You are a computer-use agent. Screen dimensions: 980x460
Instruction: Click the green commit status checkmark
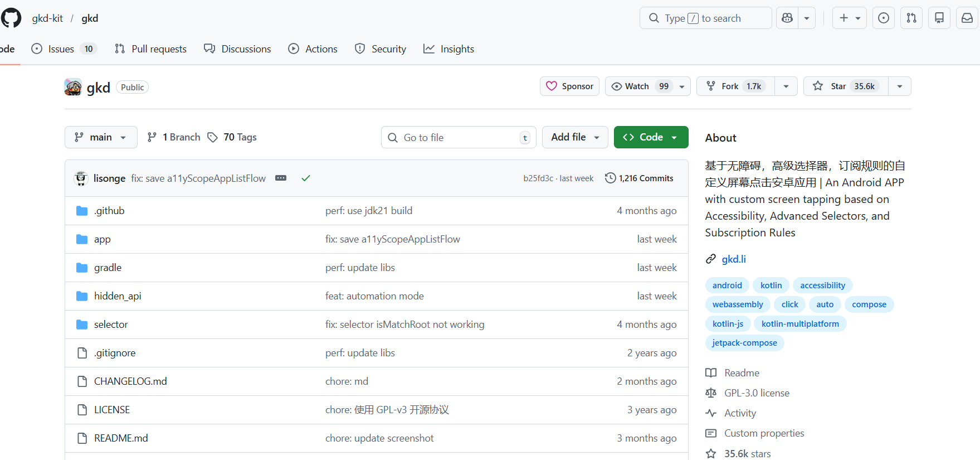coord(306,178)
